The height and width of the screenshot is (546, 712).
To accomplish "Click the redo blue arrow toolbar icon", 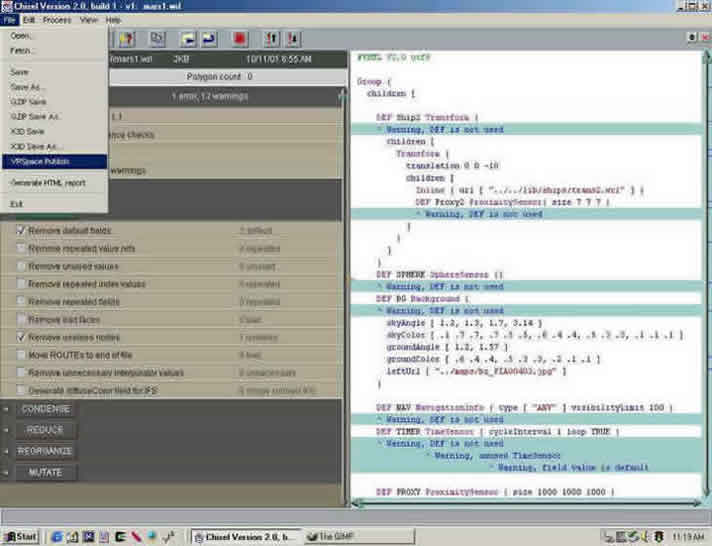I will (209, 39).
